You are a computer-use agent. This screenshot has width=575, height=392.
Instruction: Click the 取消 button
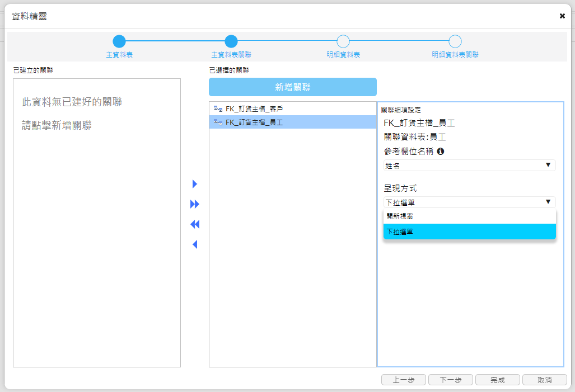coord(545,380)
